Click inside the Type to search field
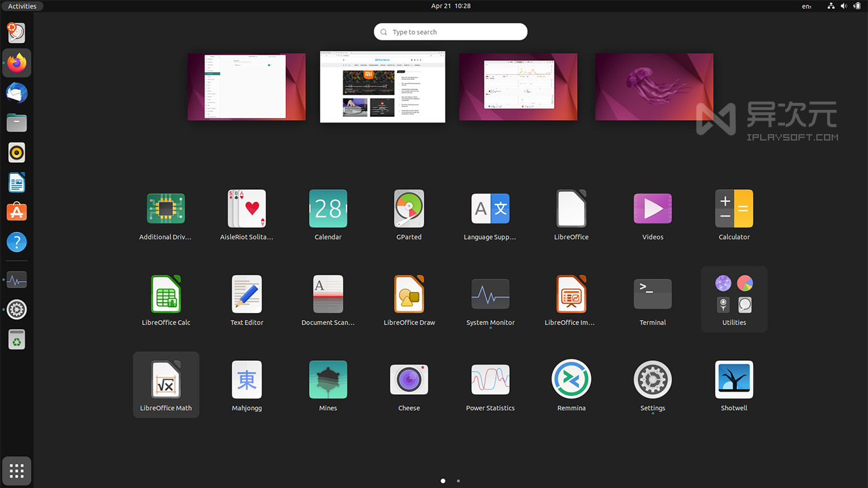 (x=451, y=31)
